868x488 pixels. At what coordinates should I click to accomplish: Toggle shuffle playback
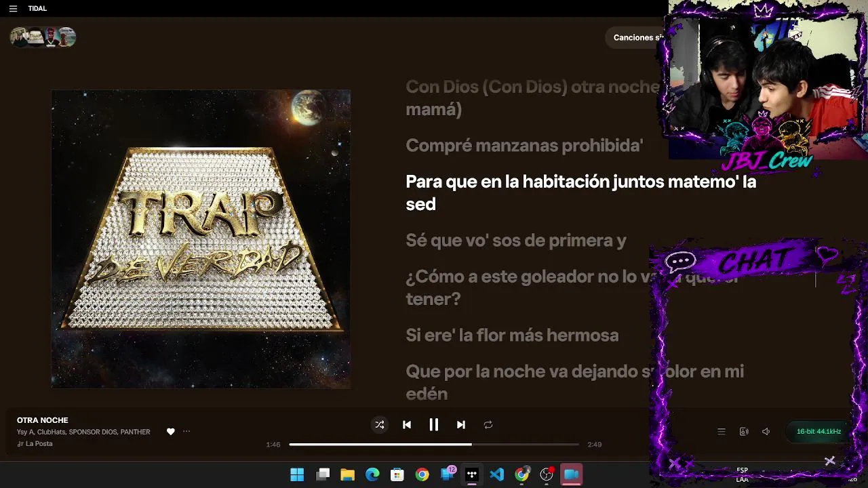380,425
